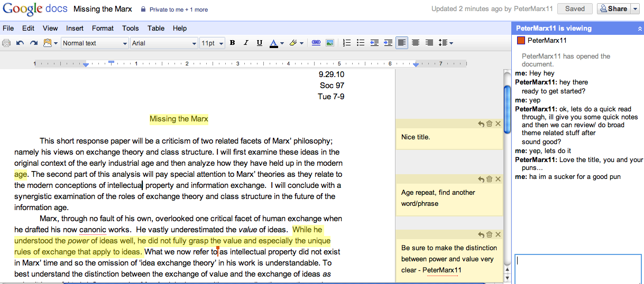This screenshot has width=644, height=284.
Task: Click the Share button
Action: click(x=613, y=8)
